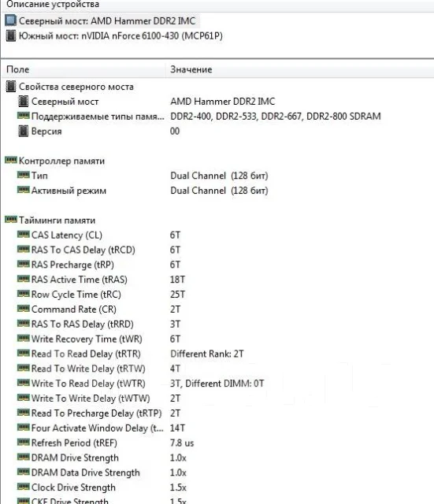Click the chip icon beside Южный мост: nVIDIA

pos(10,35)
